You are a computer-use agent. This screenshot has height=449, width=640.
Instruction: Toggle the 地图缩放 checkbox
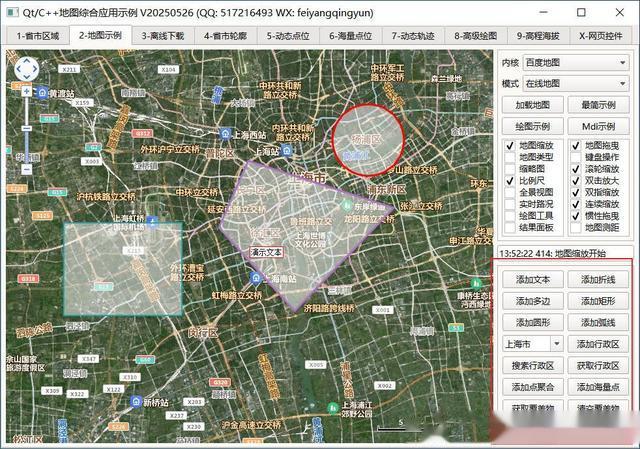pos(510,145)
